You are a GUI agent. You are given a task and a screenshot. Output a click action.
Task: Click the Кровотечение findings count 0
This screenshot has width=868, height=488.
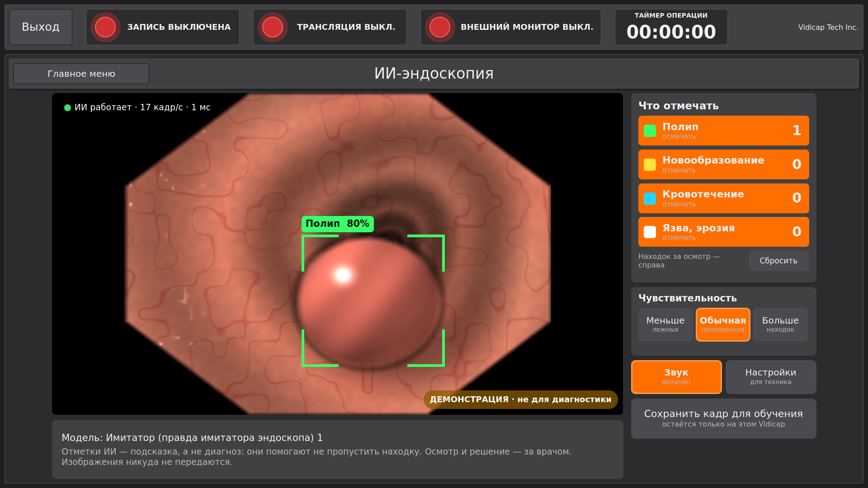click(x=797, y=198)
